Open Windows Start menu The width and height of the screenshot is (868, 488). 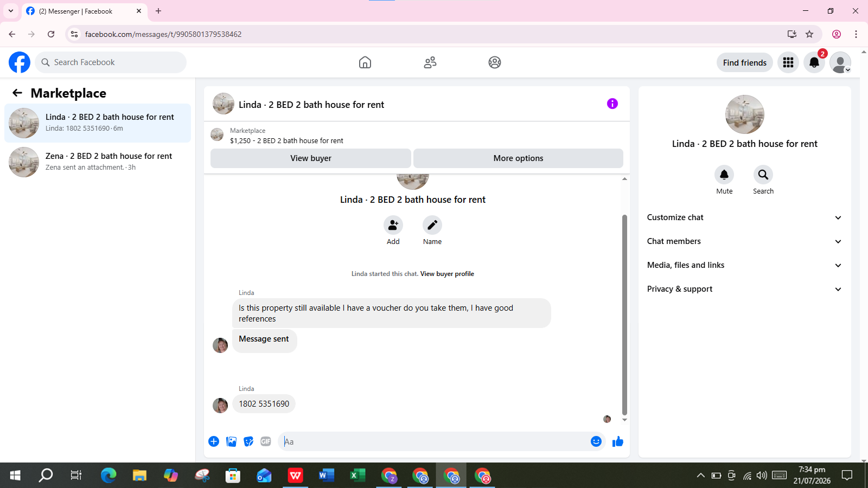tap(15, 476)
